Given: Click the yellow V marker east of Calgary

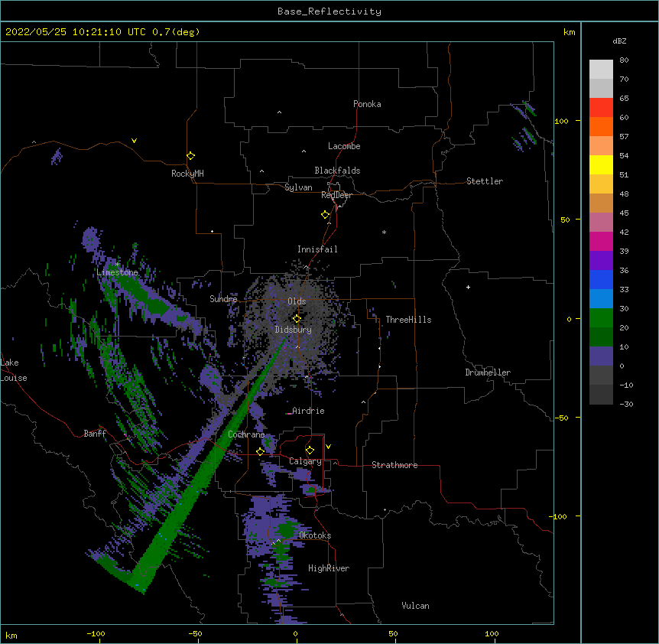Looking at the screenshot, I should pyautogui.click(x=328, y=447).
